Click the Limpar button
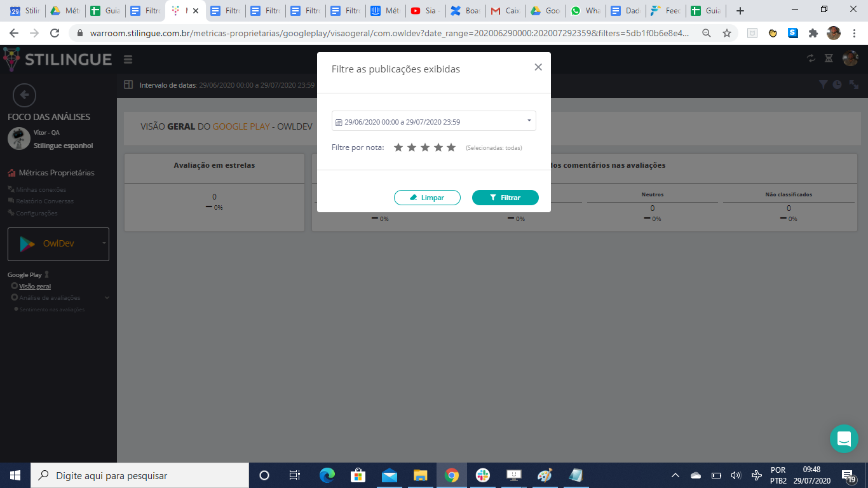Screen dimensions: 868x488 coord(427,198)
